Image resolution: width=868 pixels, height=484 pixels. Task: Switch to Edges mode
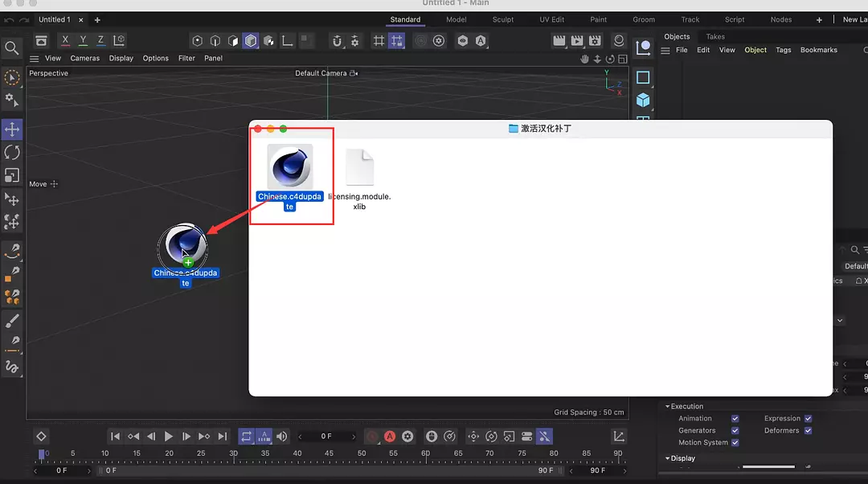click(x=215, y=41)
